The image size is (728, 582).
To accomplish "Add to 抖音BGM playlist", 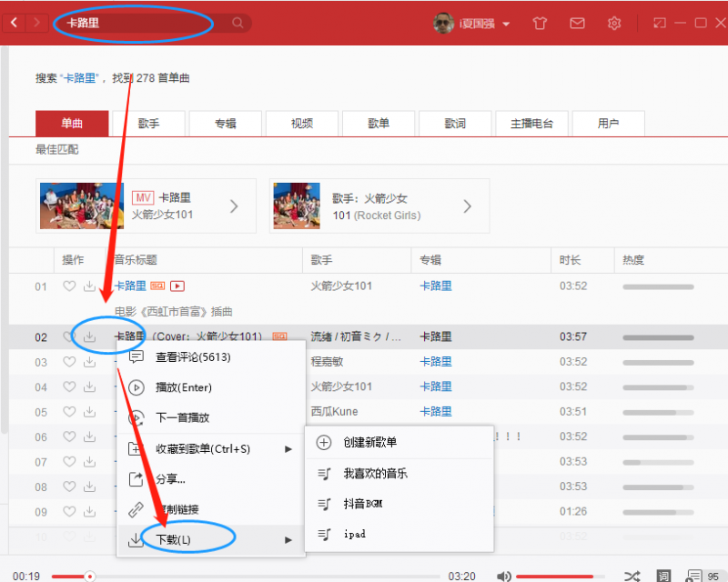I will click(x=399, y=504).
